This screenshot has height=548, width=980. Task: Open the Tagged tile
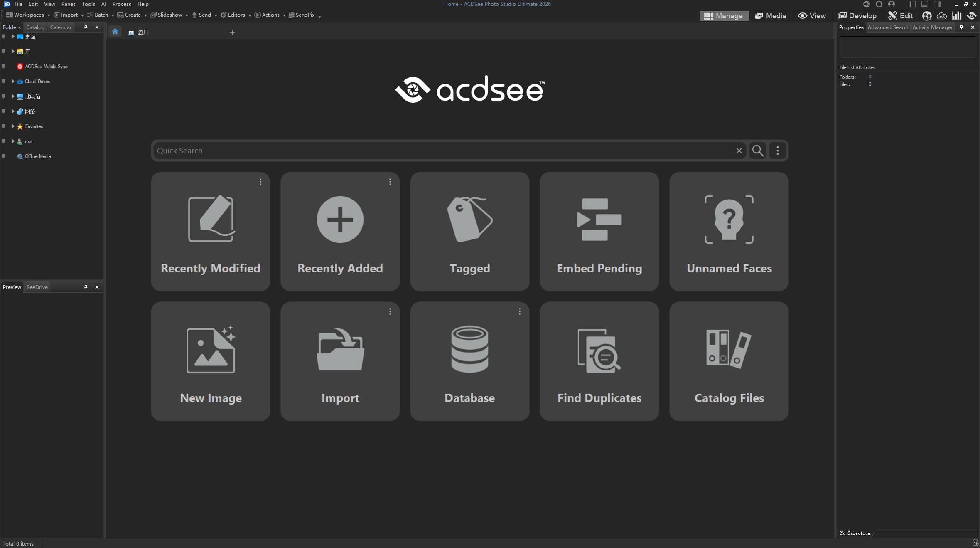470,232
